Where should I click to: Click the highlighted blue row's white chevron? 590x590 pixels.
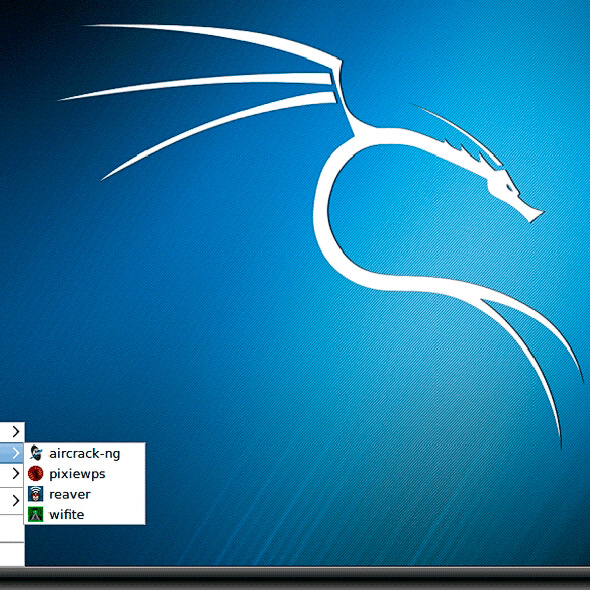click(x=16, y=453)
